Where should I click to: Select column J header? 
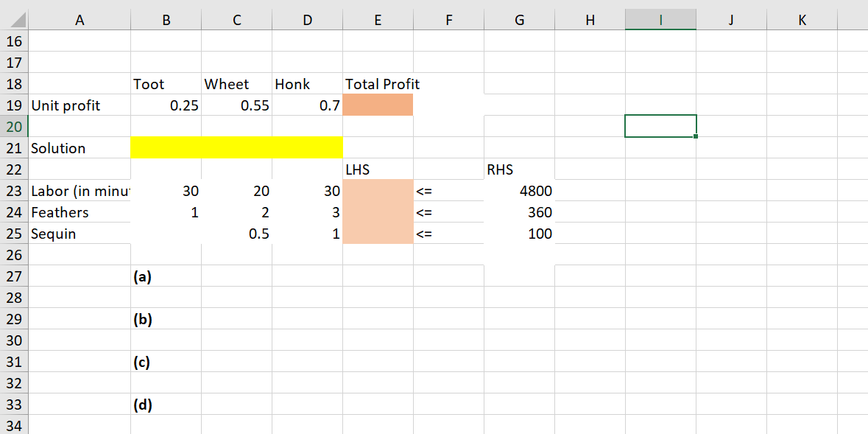point(731,20)
